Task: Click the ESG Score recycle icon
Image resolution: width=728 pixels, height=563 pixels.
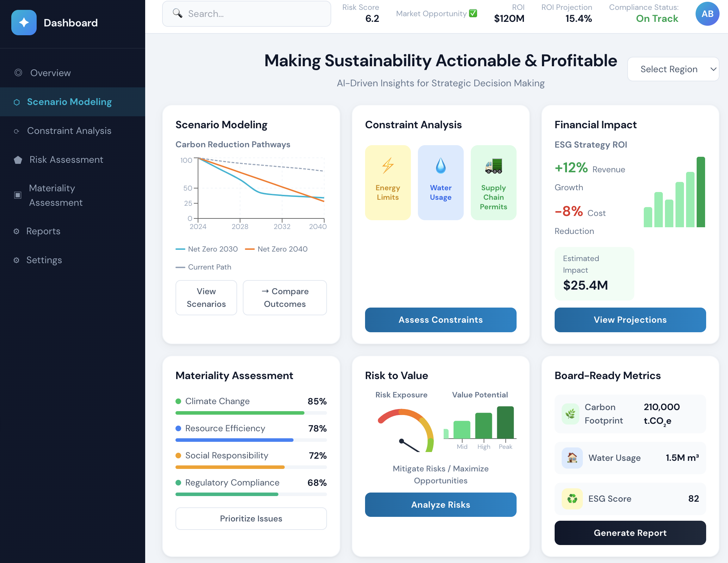Action: [x=572, y=499]
